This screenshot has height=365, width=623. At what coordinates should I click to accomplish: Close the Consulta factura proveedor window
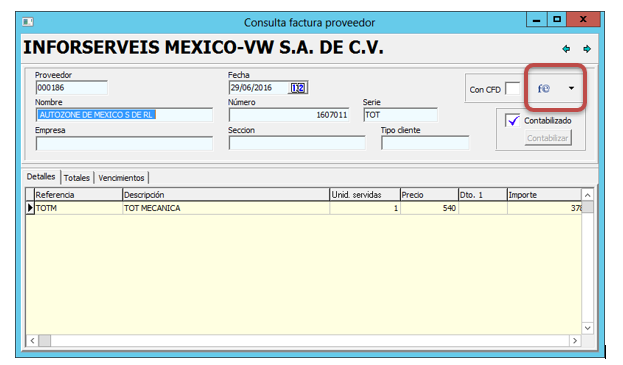pyautogui.click(x=583, y=19)
